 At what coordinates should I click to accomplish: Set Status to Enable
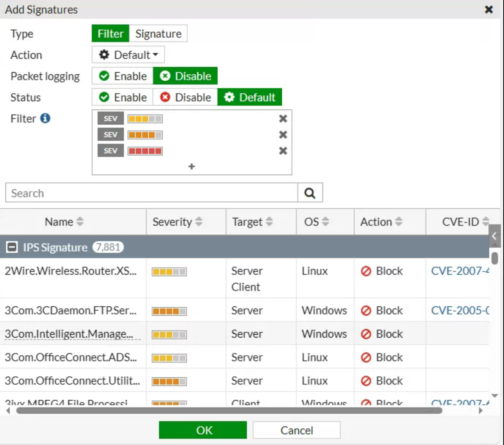[123, 97]
